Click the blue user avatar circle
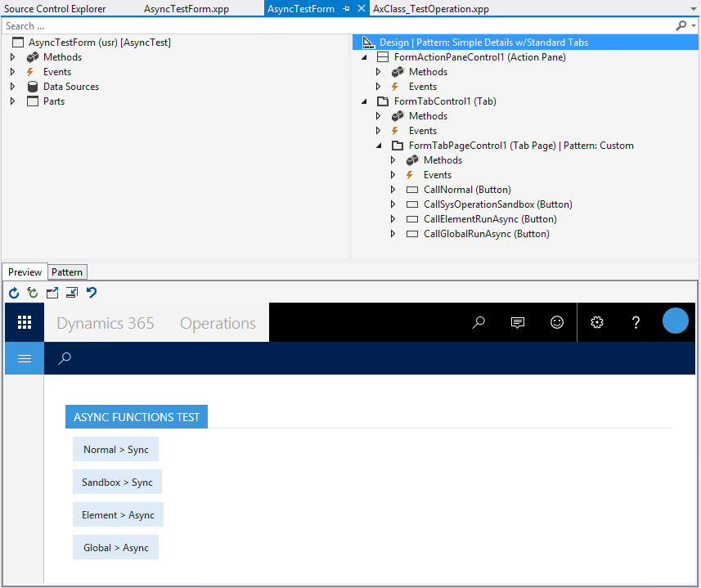 point(676,321)
